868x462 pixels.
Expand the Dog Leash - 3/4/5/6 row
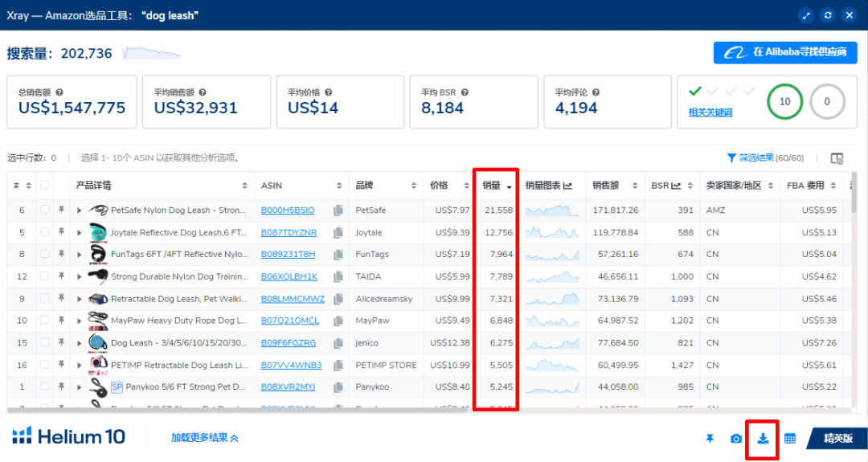pos(79,343)
